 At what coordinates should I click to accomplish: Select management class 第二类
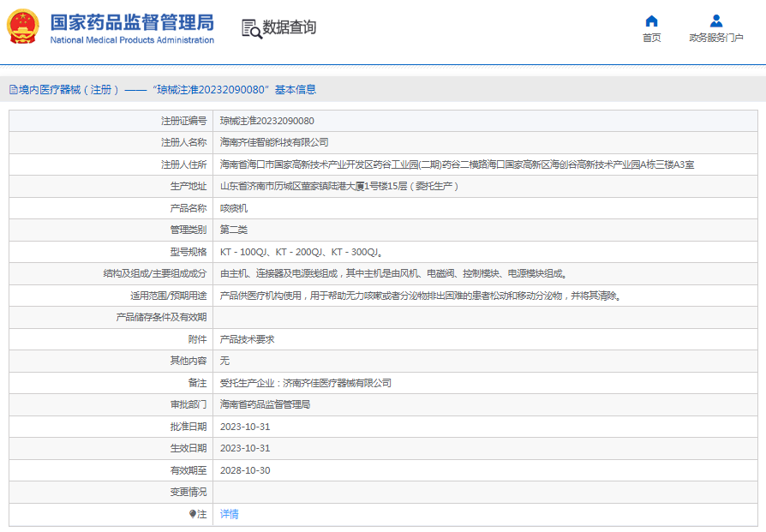(234, 230)
